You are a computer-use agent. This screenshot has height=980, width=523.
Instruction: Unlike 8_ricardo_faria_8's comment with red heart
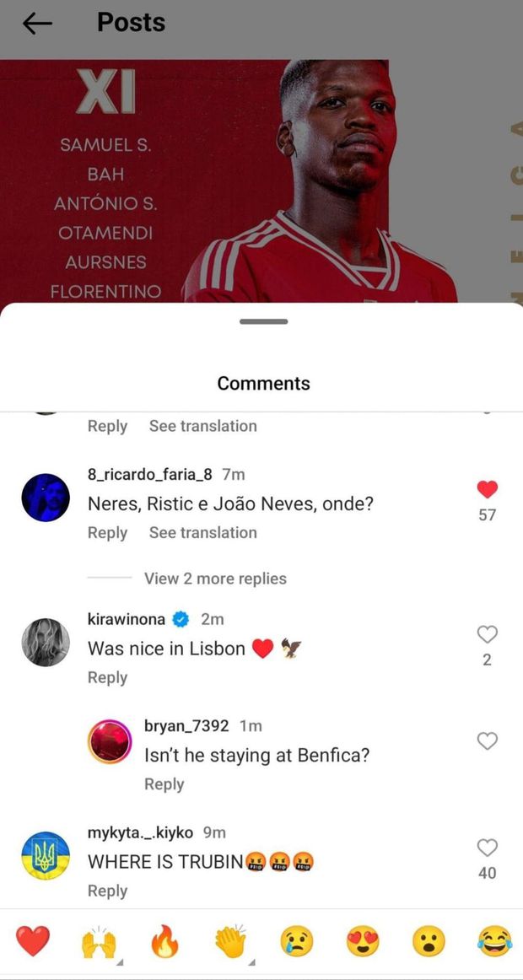[x=488, y=489]
